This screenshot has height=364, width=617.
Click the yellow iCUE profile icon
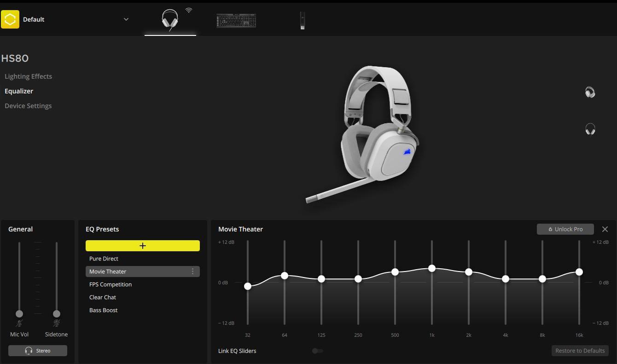point(10,19)
